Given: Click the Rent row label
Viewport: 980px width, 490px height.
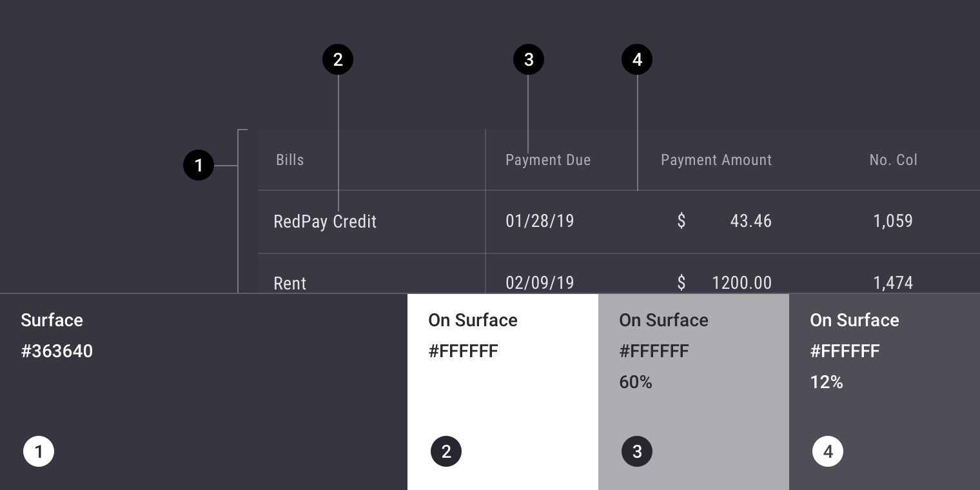Looking at the screenshot, I should [x=290, y=283].
